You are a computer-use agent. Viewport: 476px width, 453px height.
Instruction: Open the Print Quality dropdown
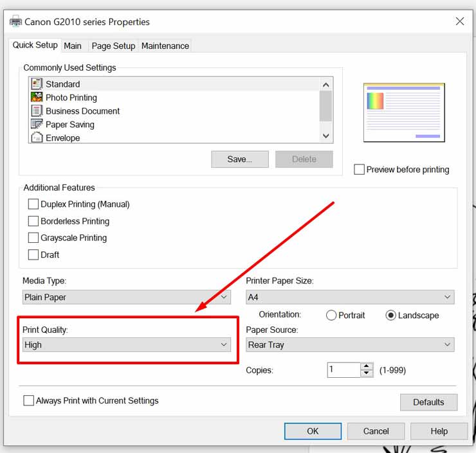pyautogui.click(x=127, y=345)
